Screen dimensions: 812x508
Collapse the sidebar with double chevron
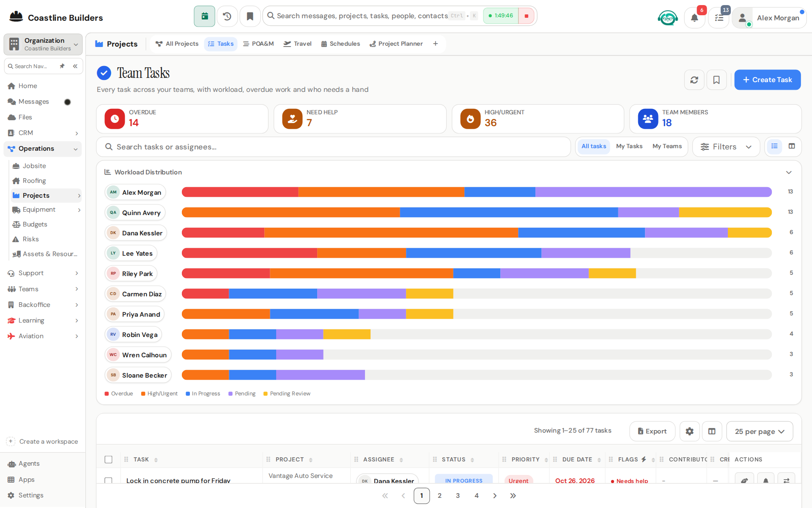[75, 66]
